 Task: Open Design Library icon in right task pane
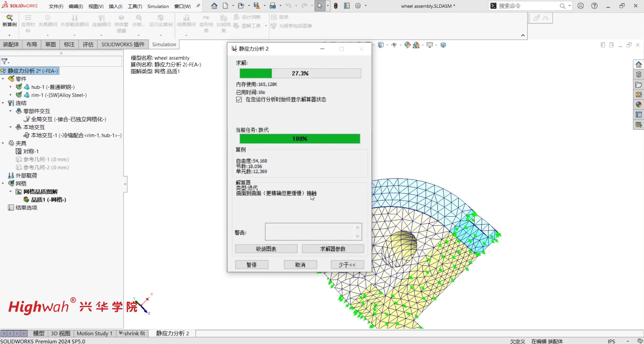[x=639, y=75]
